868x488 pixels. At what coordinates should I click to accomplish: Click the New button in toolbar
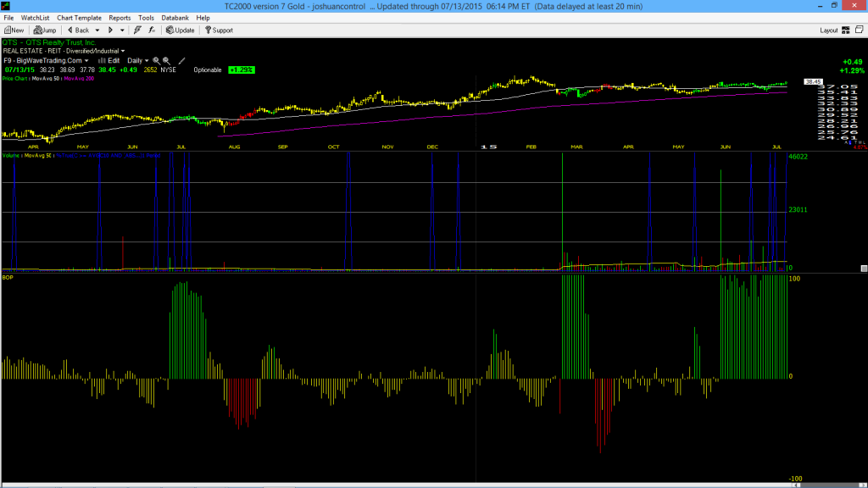point(14,30)
